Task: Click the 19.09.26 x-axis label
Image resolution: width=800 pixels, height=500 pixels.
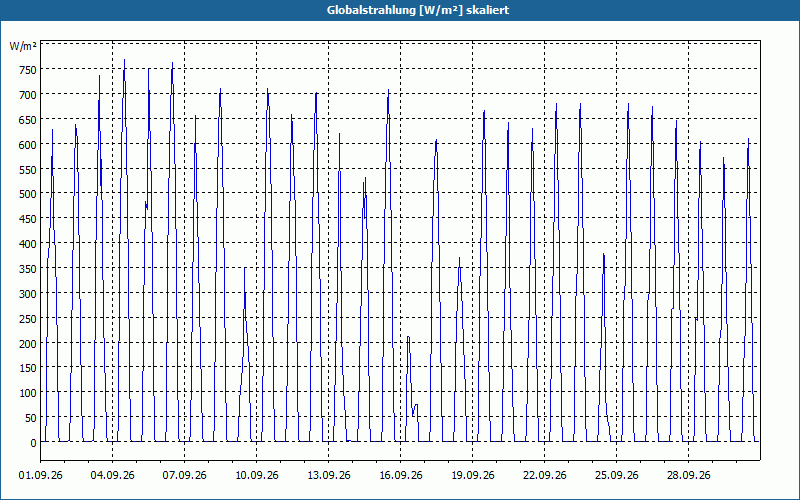Action: click(x=472, y=476)
